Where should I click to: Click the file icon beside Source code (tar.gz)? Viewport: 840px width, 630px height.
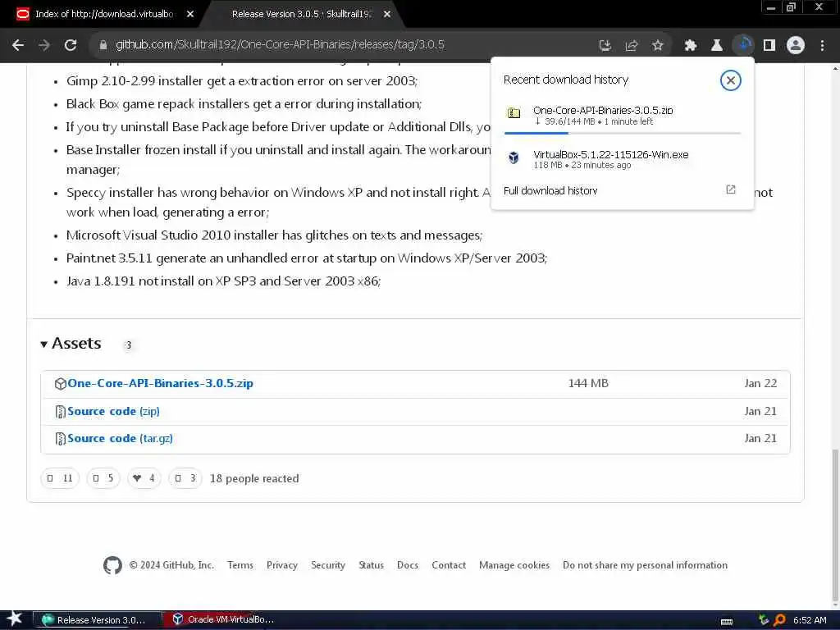(61, 439)
